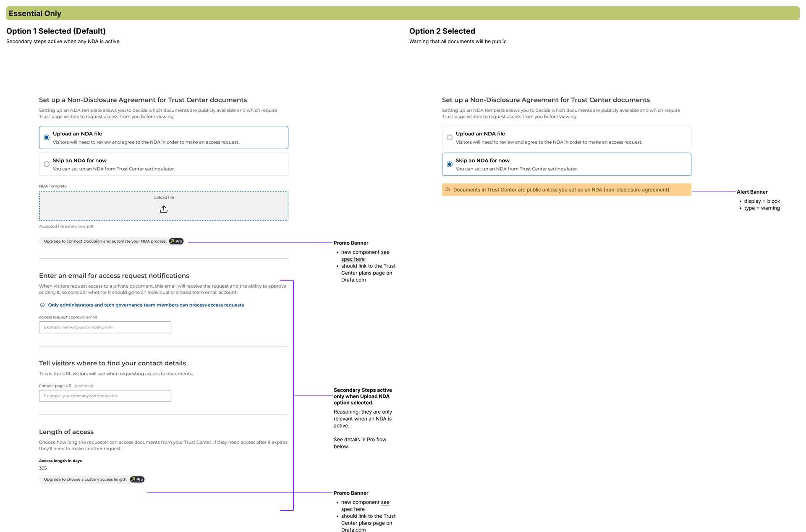The image size is (806, 532).
Task: Click 'Only administrators and tech governance' notice text
Action: (146, 305)
